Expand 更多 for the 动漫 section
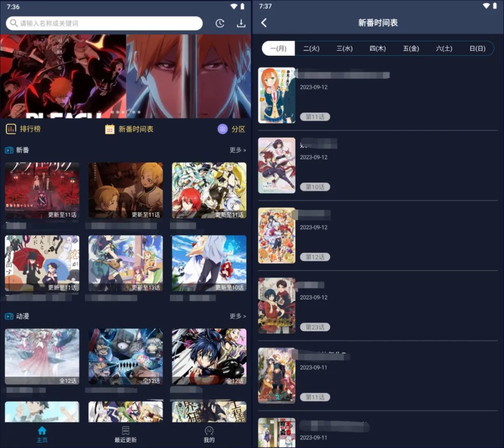This screenshot has width=504, height=448. tap(238, 316)
